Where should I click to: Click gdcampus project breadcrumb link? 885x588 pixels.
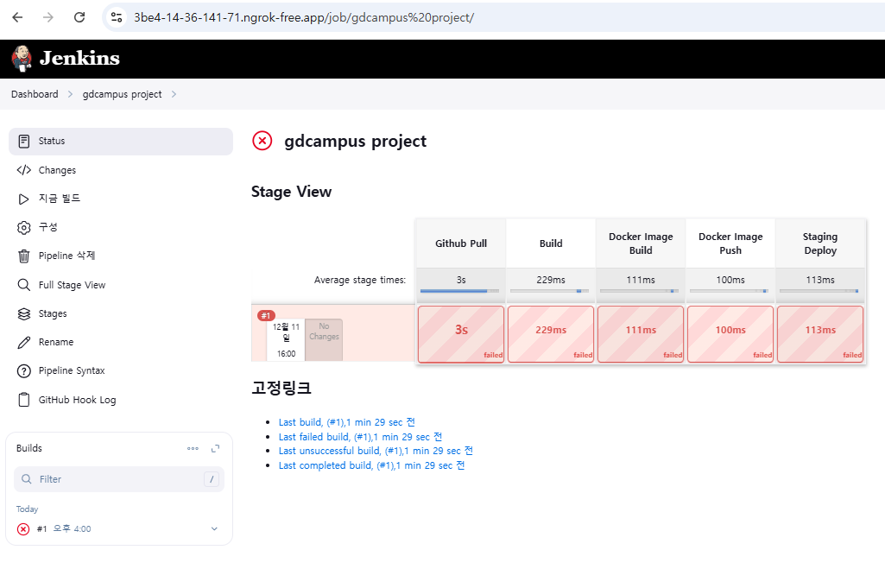point(122,94)
